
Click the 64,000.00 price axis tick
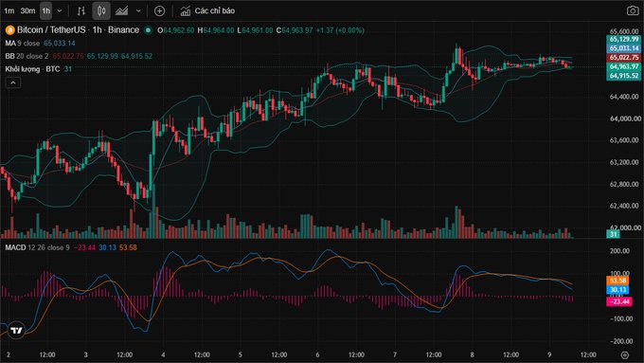pos(624,118)
